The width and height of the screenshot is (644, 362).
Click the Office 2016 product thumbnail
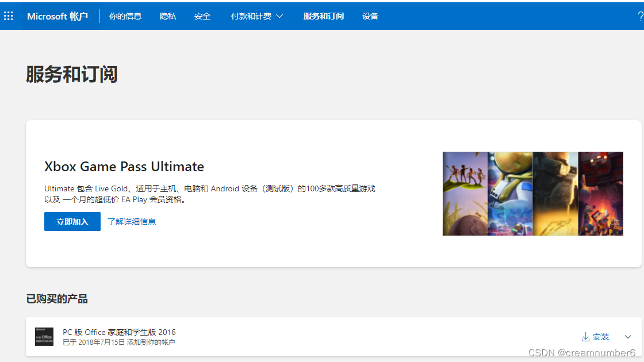tap(44, 337)
